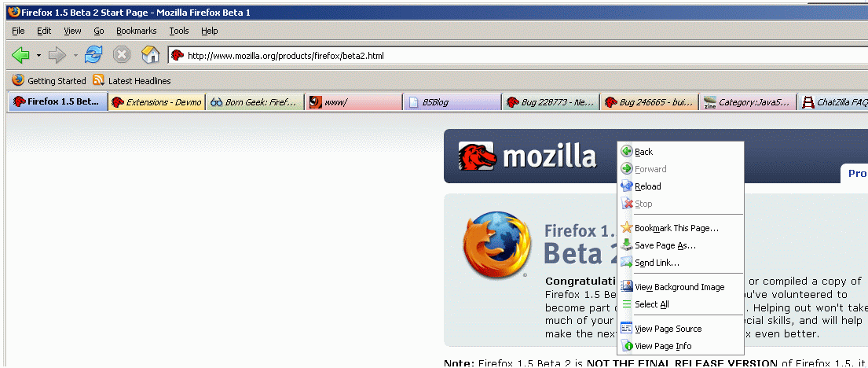Choose View Background Image entry
This screenshot has width=868, height=368.
pyautogui.click(x=680, y=287)
